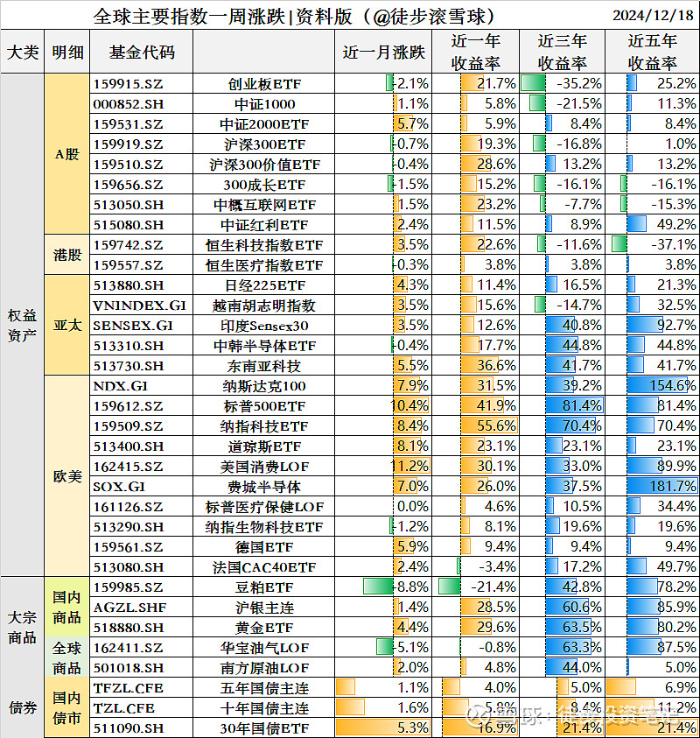The height and width of the screenshot is (738, 700).
Task: Click the 标普500ETF name cell
Action: [x=264, y=406]
